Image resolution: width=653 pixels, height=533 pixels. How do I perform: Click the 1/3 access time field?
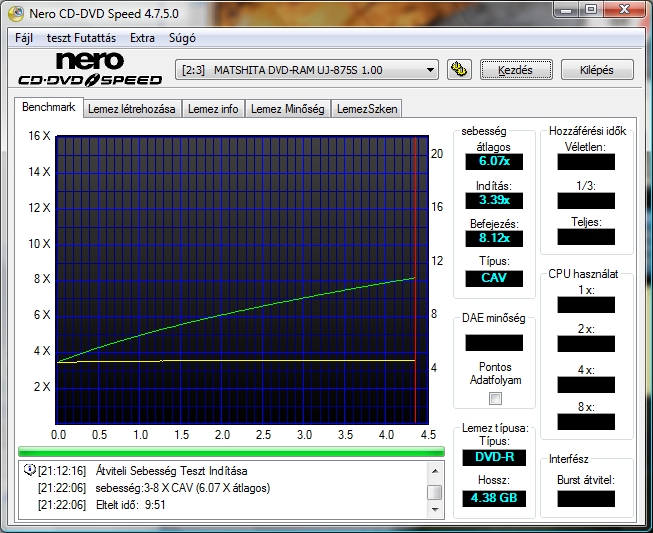pos(586,201)
